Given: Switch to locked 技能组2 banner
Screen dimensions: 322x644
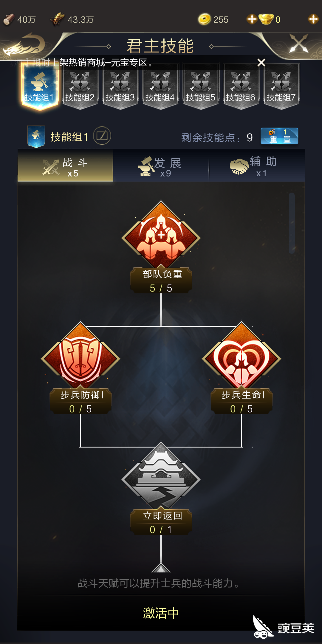Looking at the screenshot, I should click(80, 87).
